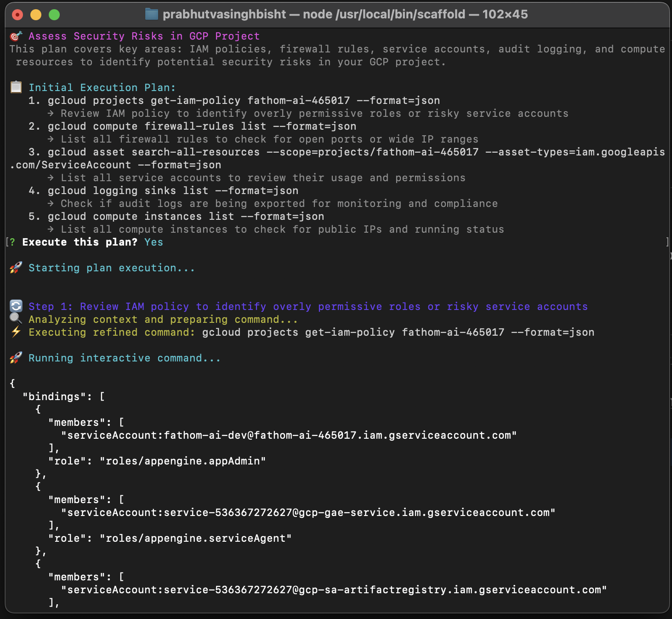Click the refresh arrows icon beside Step 1

pyautogui.click(x=16, y=306)
